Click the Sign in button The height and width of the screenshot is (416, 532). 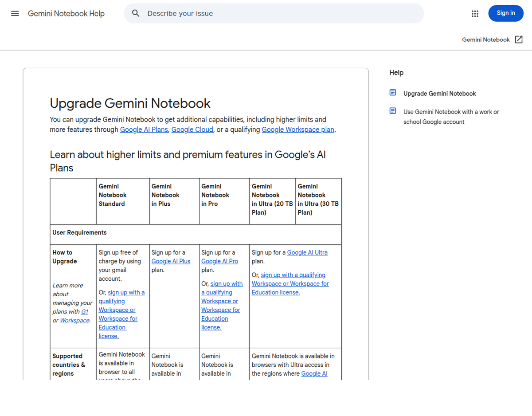[x=506, y=13]
